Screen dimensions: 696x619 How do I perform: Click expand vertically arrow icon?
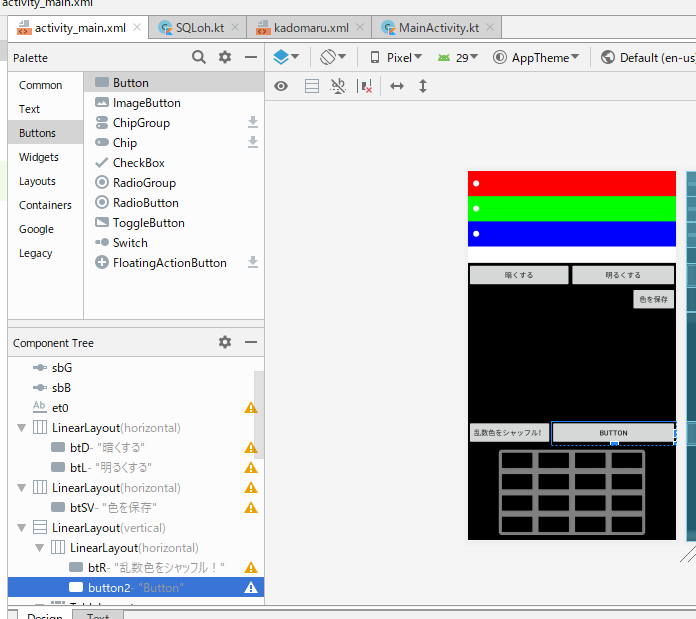click(423, 86)
